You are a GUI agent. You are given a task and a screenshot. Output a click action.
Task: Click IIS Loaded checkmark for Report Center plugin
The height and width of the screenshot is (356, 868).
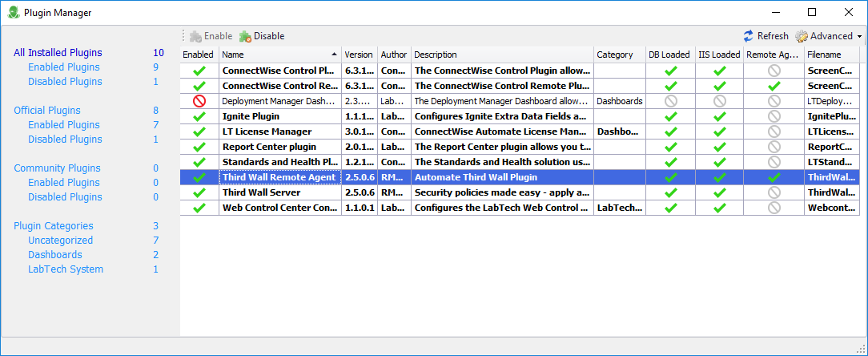[x=720, y=147]
